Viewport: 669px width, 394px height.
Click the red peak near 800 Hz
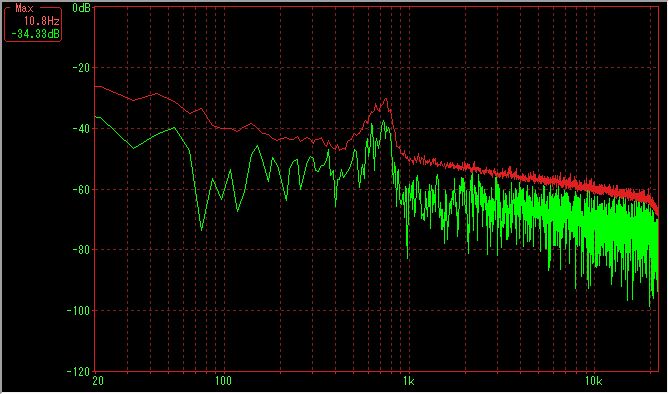pyautogui.click(x=386, y=99)
